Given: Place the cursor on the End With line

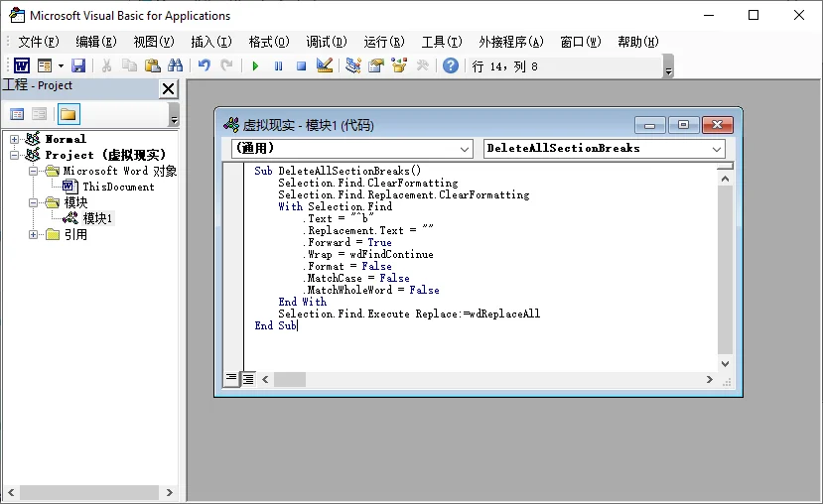Looking at the screenshot, I should click(x=303, y=302).
